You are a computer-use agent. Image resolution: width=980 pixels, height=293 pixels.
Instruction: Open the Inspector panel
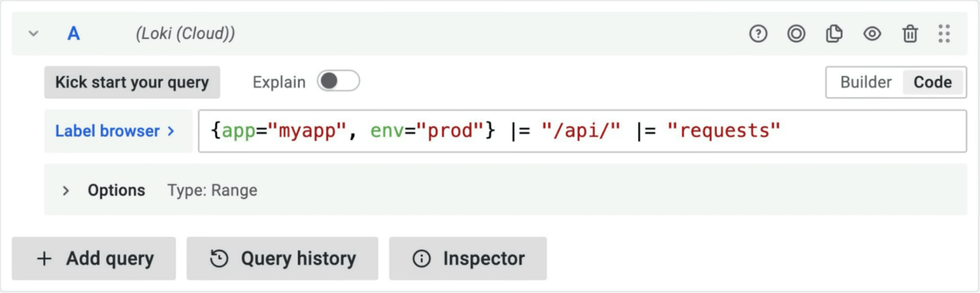pos(467,258)
